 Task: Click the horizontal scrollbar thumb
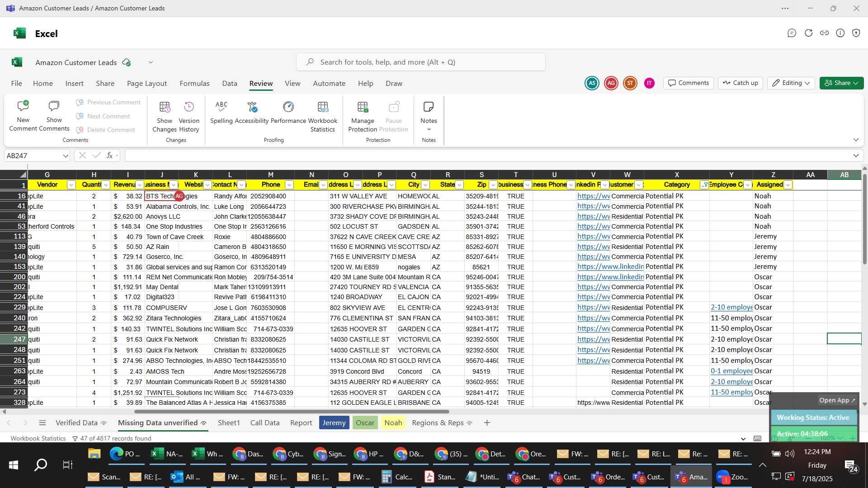tap(292, 412)
